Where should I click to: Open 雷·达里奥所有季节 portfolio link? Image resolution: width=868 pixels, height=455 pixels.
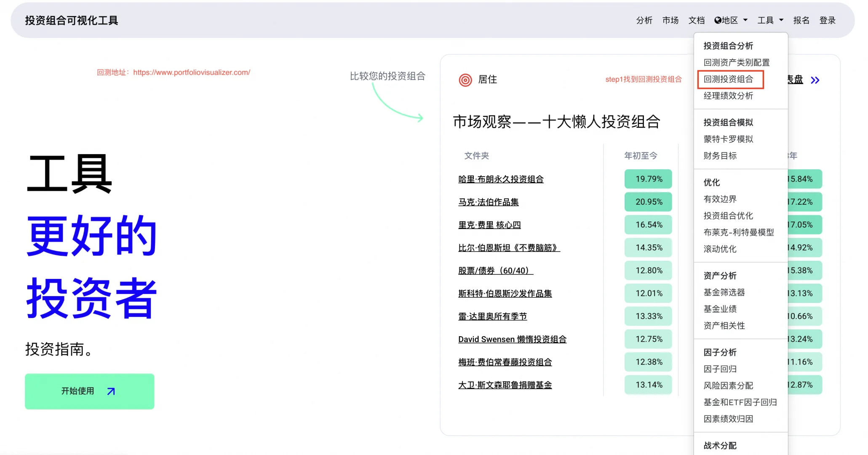[x=492, y=316]
